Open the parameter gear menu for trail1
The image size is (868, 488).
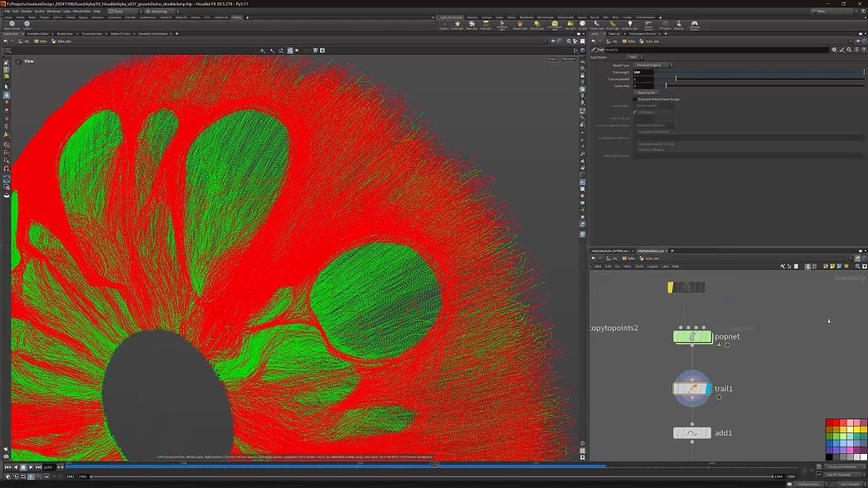(834, 49)
